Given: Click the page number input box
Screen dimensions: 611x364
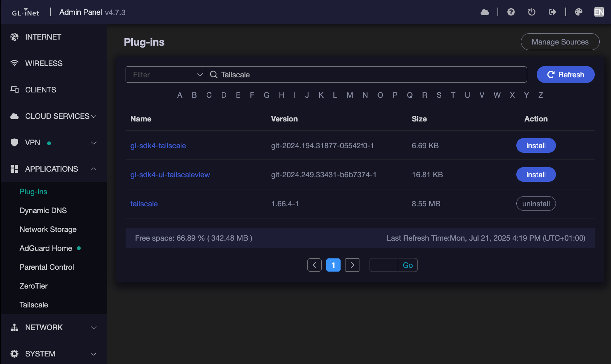Looking at the screenshot, I should (384, 265).
